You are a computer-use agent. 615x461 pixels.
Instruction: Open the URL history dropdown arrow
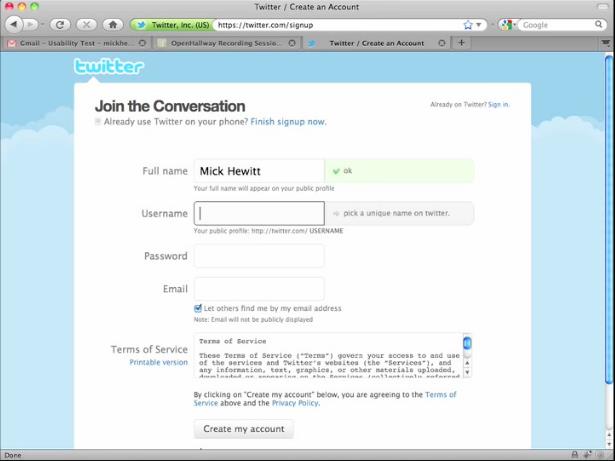[x=479, y=25]
